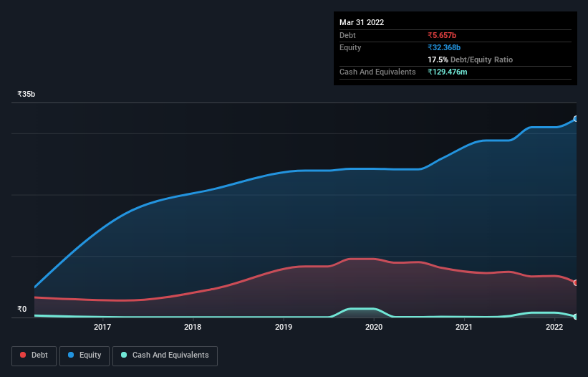588x377 pixels.
Task: Click the Debt endpoint marker at Mar 2022
Action: coord(576,283)
